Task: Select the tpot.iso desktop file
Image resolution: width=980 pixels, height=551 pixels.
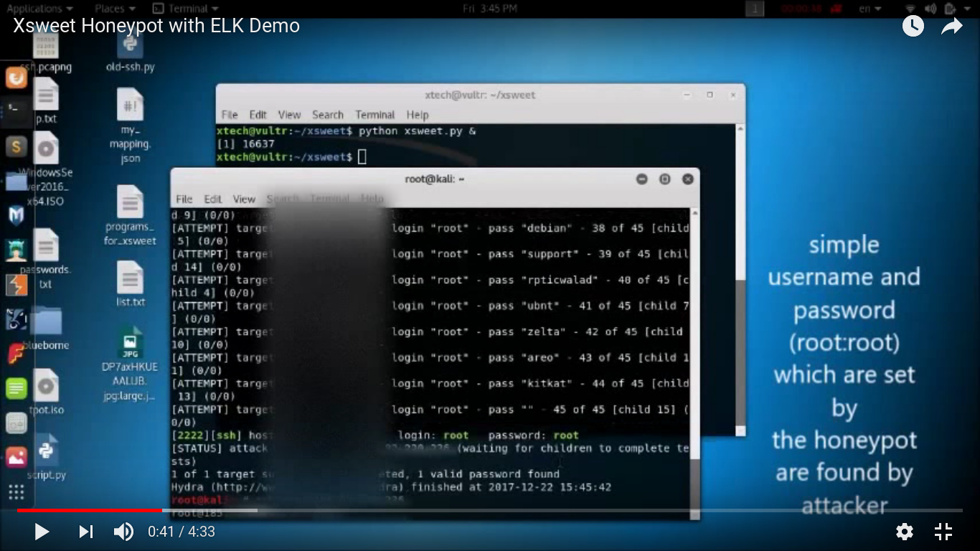Action: pos(46,392)
